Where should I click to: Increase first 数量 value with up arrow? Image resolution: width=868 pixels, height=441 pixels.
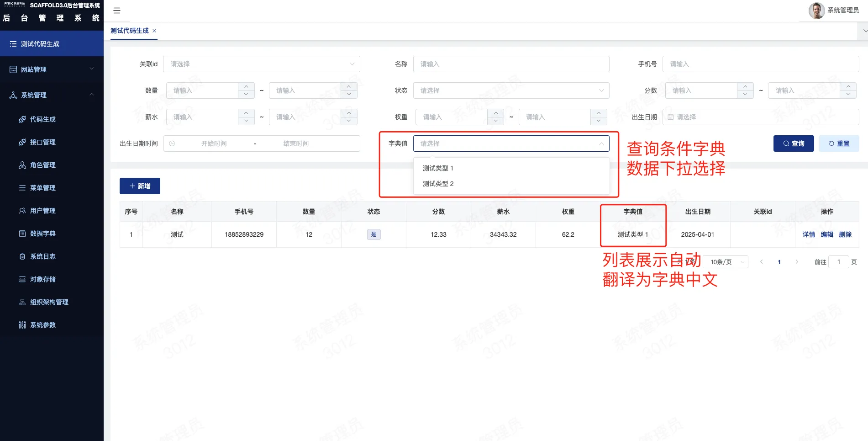pyautogui.click(x=246, y=86)
